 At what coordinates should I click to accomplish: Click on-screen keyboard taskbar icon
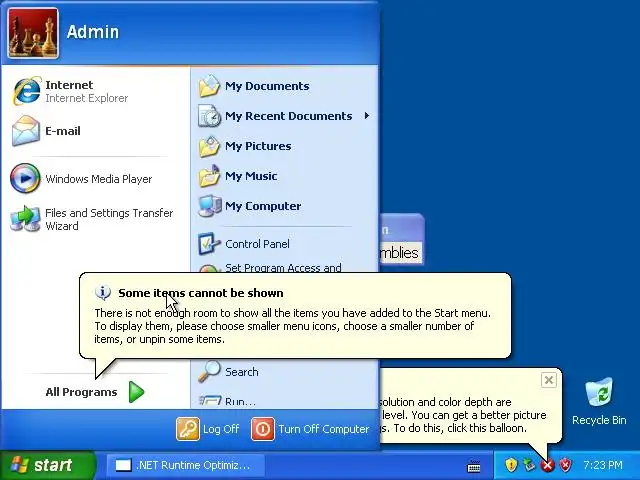tap(474, 465)
